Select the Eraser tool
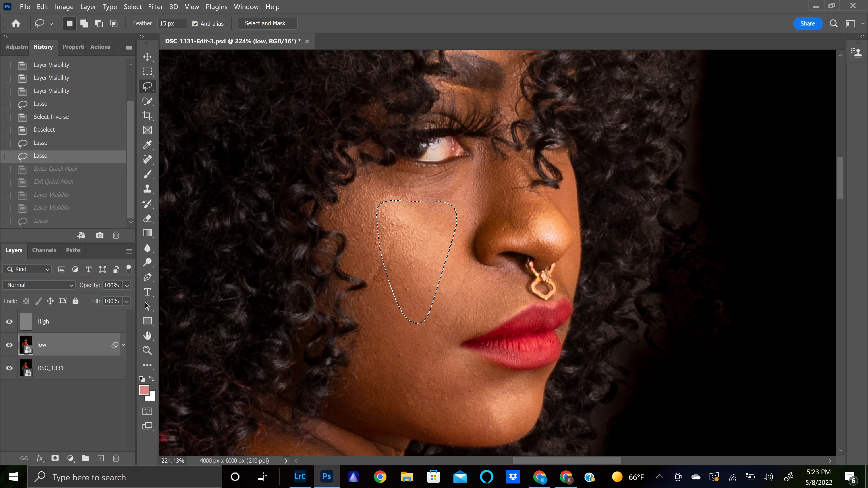The image size is (868, 488). coord(147,218)
